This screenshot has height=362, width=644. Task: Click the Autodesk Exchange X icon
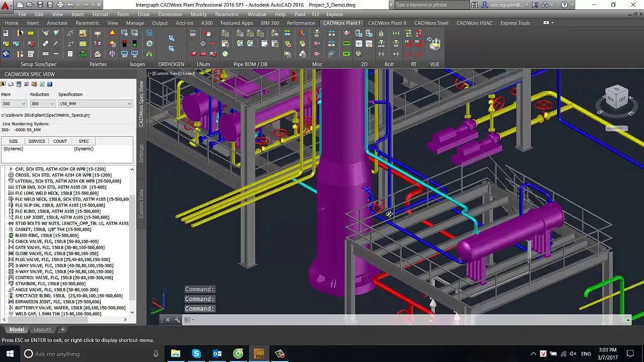click(535, 5)
